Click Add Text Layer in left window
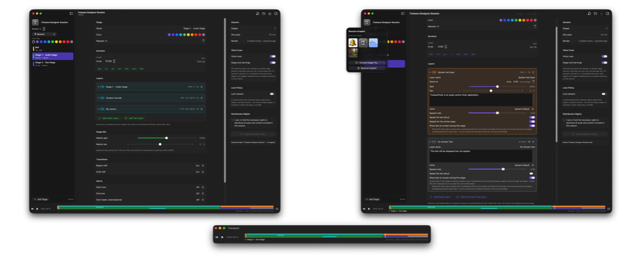Viewport: 644px width, 256px height. pyautogui.click(x=134, y=118)
